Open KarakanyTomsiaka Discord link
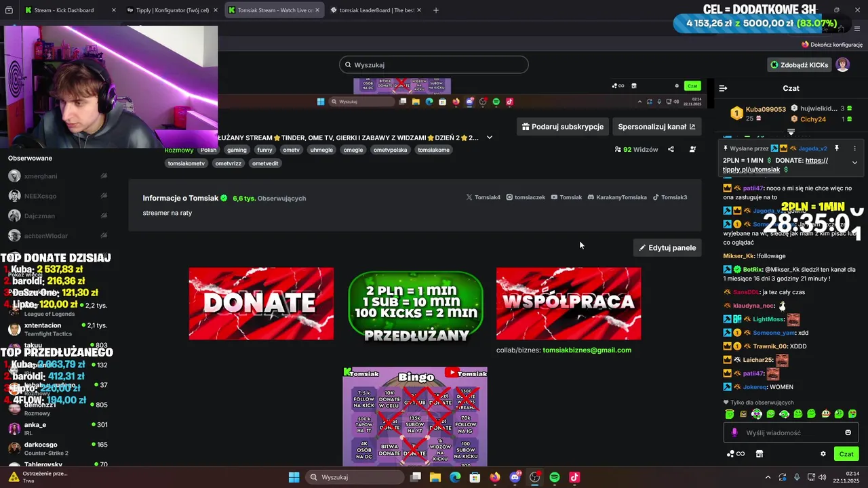 tap(617, 197)
